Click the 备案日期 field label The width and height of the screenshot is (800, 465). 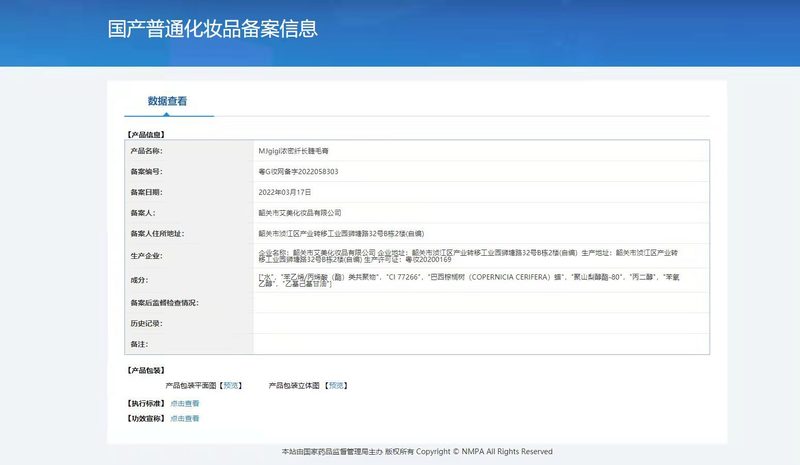coord(146,192)
